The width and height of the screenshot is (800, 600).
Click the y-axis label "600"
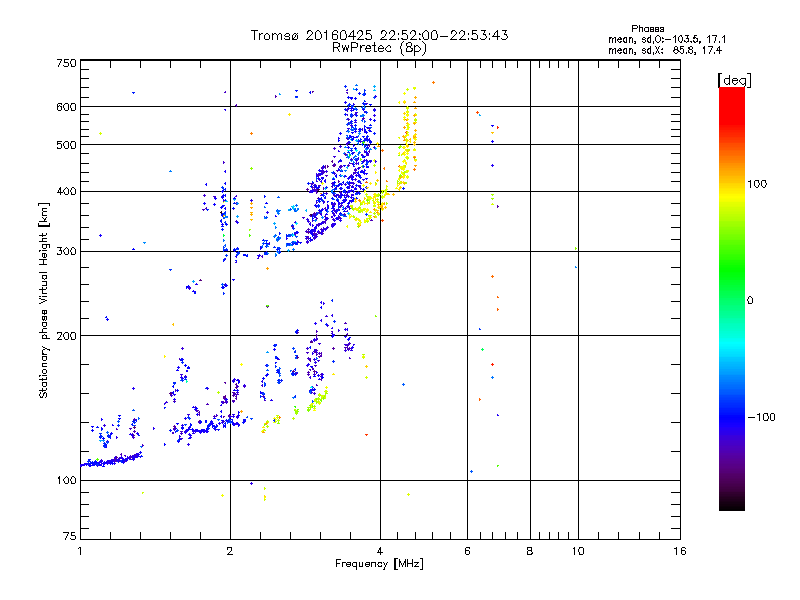66,107
